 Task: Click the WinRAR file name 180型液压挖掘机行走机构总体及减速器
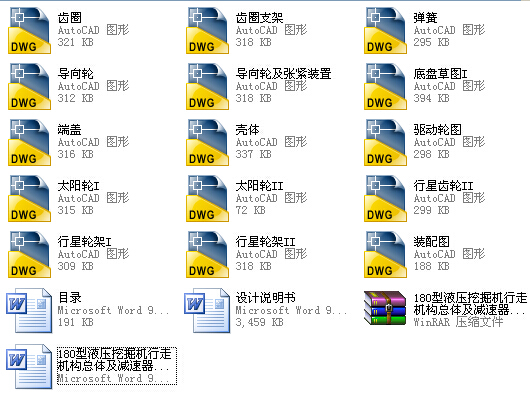point(470,304)
